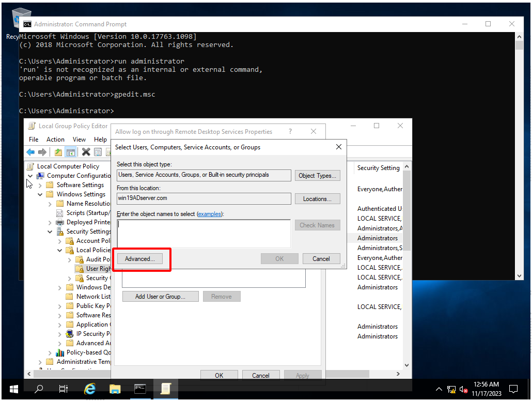The width and height of the screenshot is (532, 401).
Task: Click the object names text box
Action: click(x=204, y=234)
